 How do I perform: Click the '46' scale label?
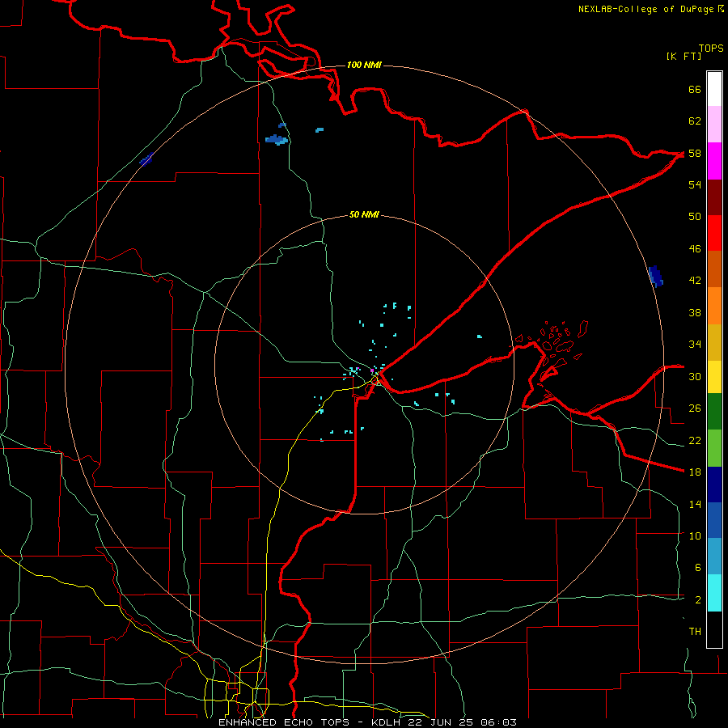click(x=695, y=249)
